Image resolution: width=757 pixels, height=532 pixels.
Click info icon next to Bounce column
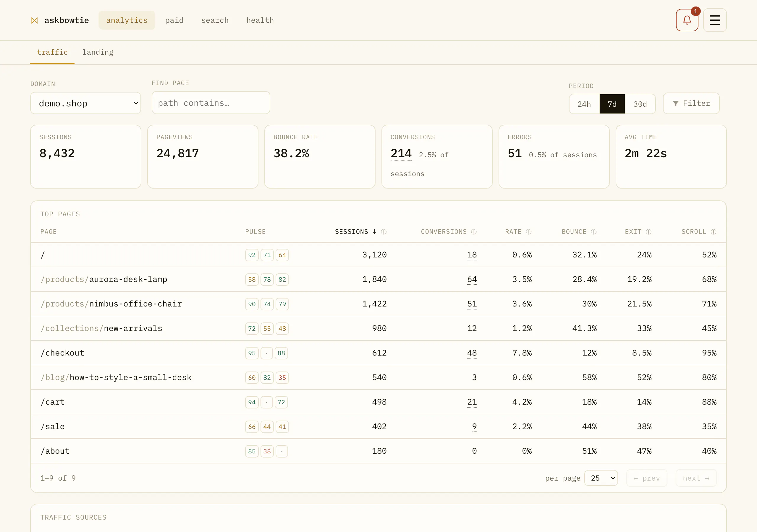[593, 232]
